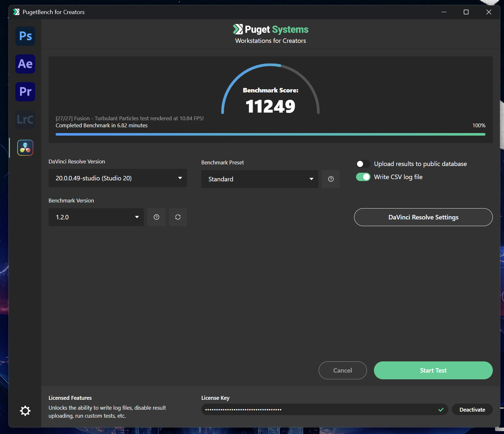Show help for the Benchmark Version
This screenshot has height=434, width=504.
[156, 217]
